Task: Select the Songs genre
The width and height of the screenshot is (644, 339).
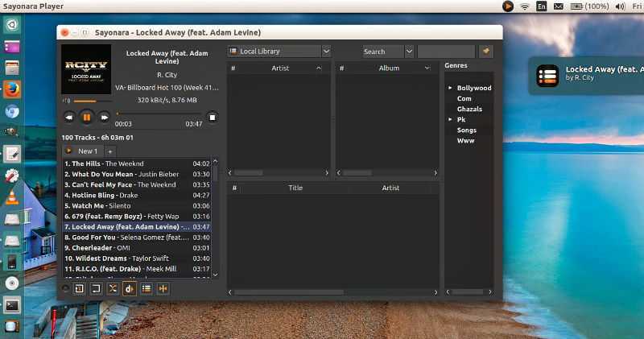Action: click(x=467, y=130)
